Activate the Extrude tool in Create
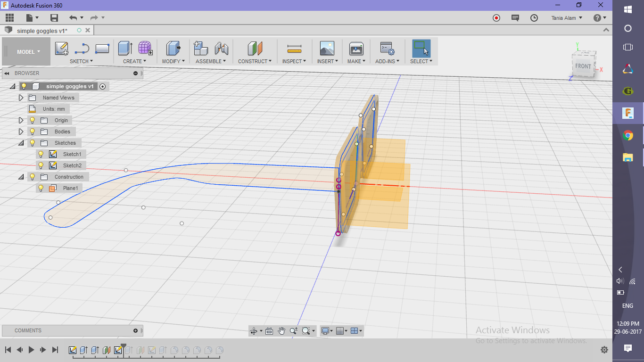The image size is (644, 362). [125, 48]
